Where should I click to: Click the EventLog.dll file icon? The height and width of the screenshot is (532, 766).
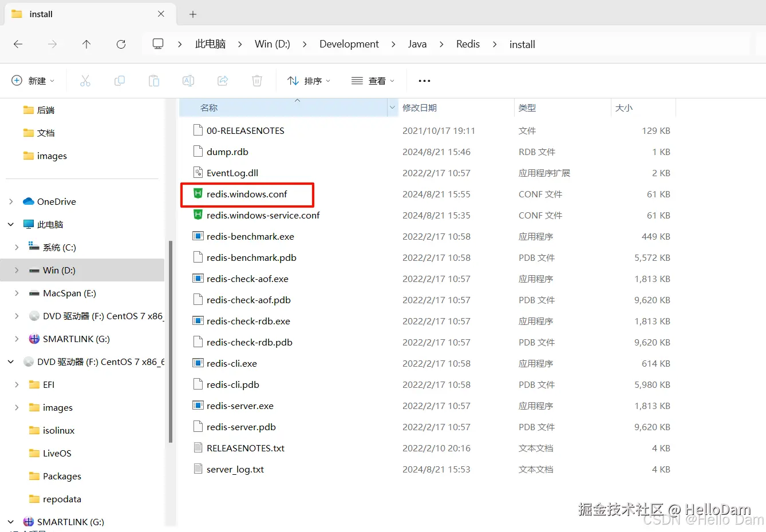[x=198, y=173]
